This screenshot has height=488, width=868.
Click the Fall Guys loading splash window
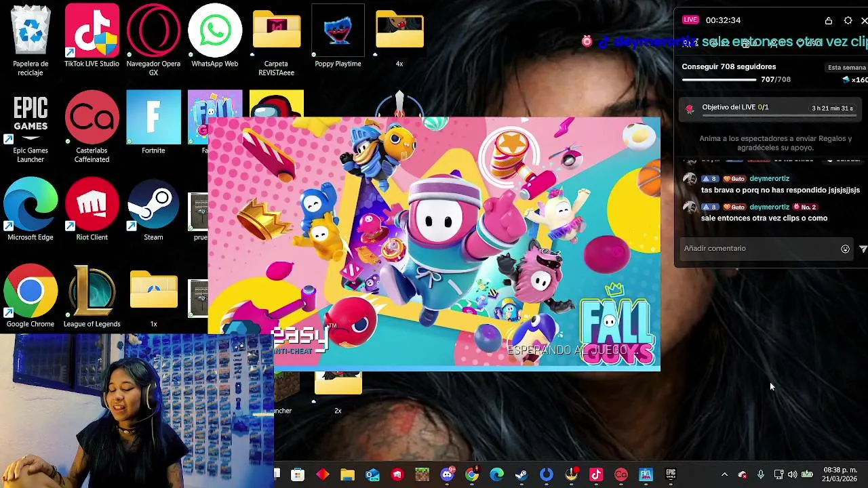tap(434, 244)
